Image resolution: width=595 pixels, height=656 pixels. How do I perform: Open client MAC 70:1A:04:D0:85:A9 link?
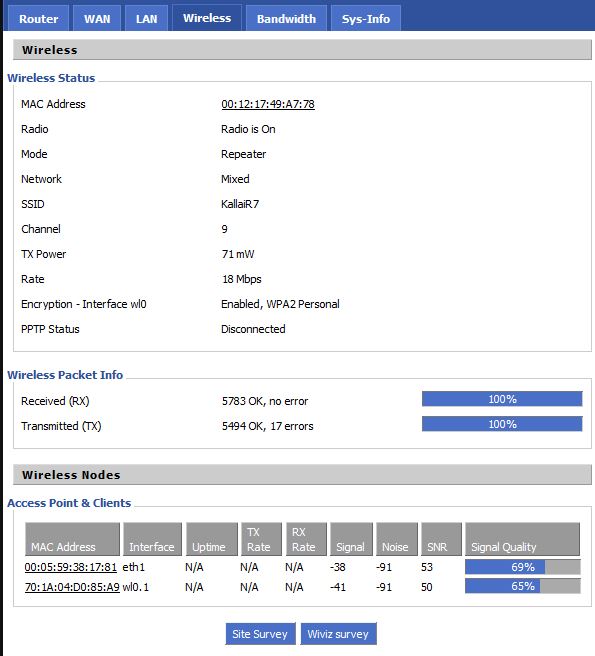72,587
